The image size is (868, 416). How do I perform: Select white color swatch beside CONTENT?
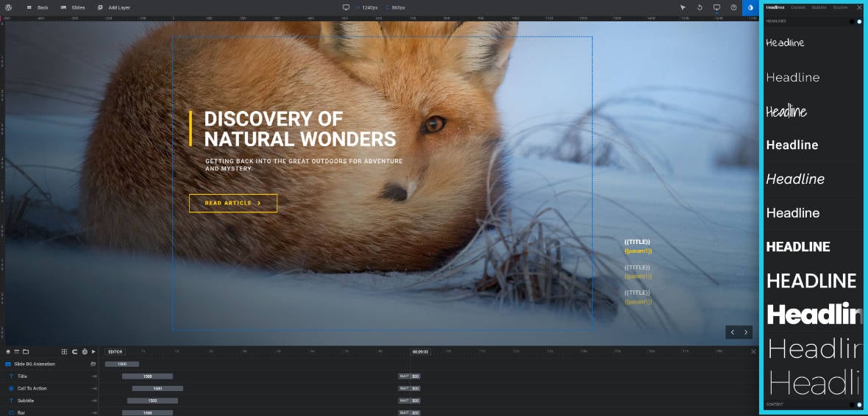tap(859, 404)
